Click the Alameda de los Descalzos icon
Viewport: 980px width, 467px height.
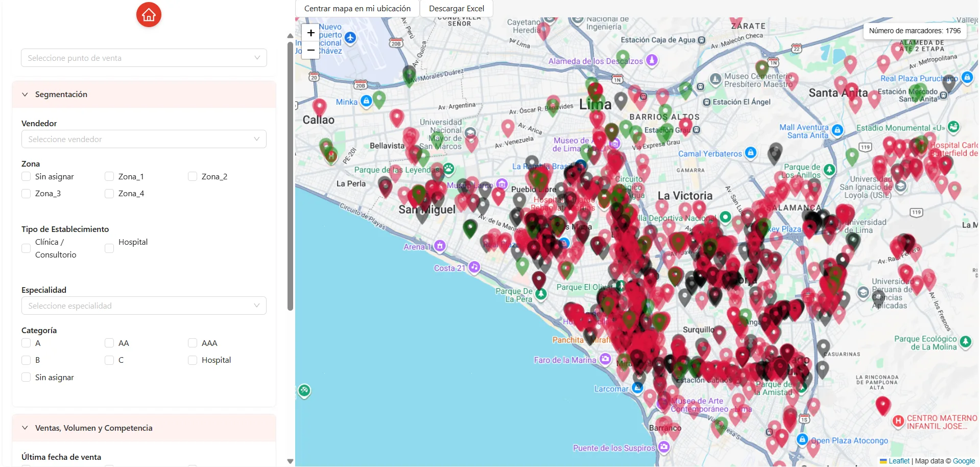(x=652, y=60)
